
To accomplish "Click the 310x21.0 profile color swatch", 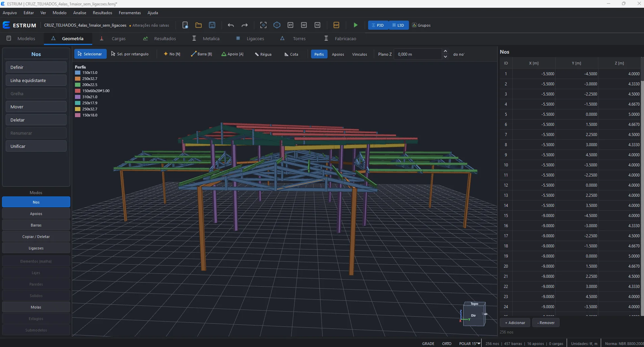I will (78, 97).
